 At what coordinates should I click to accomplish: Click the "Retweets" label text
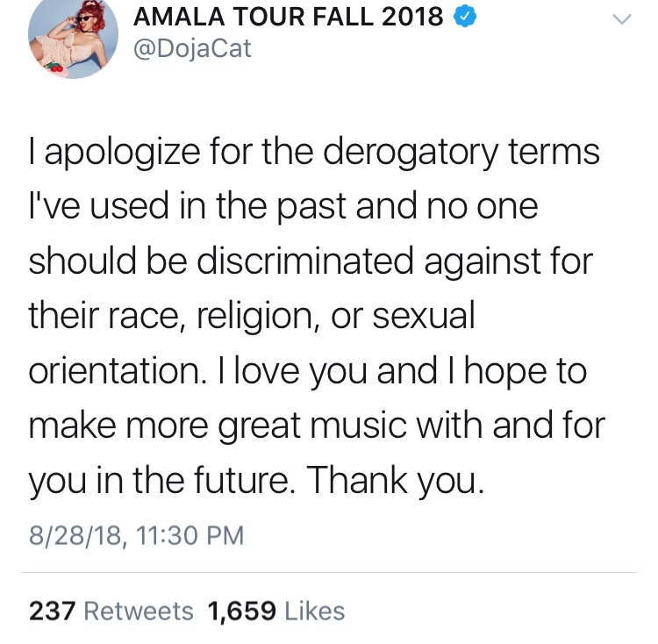coord(137,611)
